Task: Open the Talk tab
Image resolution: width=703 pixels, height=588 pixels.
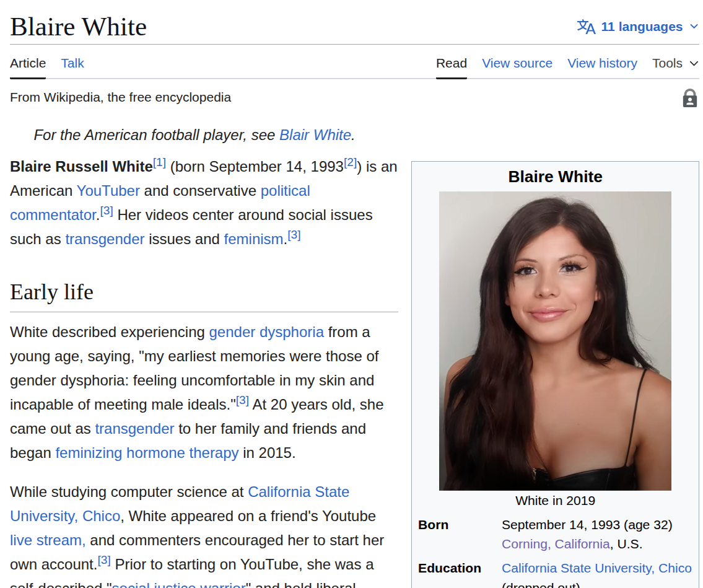Action: tap(72, 63)
